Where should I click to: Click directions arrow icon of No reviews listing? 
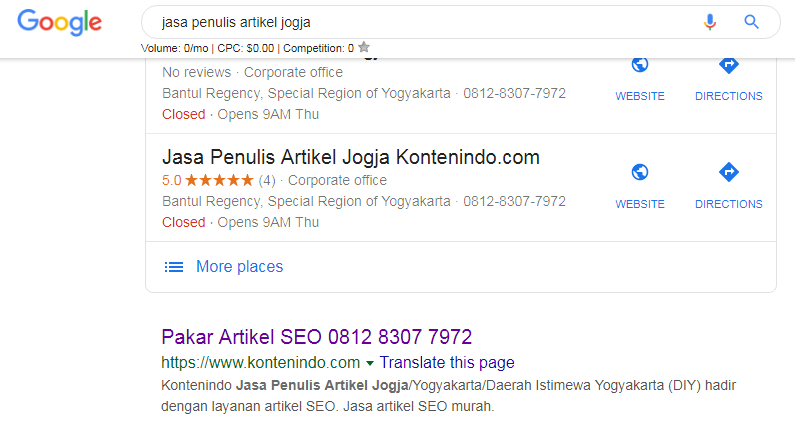(x=729, y=66)
